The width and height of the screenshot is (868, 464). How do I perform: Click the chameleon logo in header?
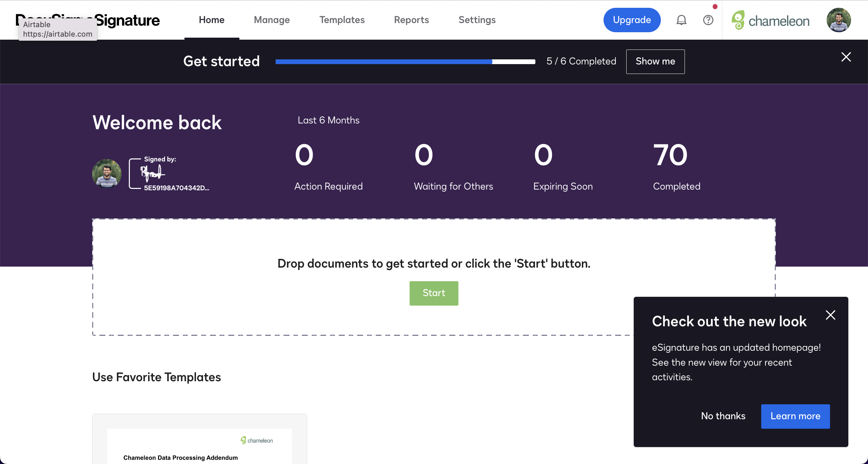tap(770, 20)
